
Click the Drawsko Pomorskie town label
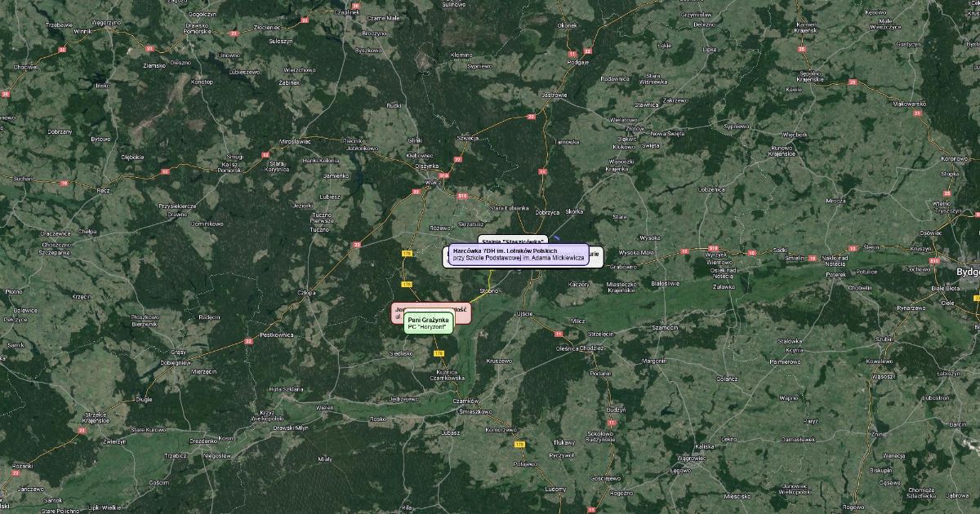point(197,29)
